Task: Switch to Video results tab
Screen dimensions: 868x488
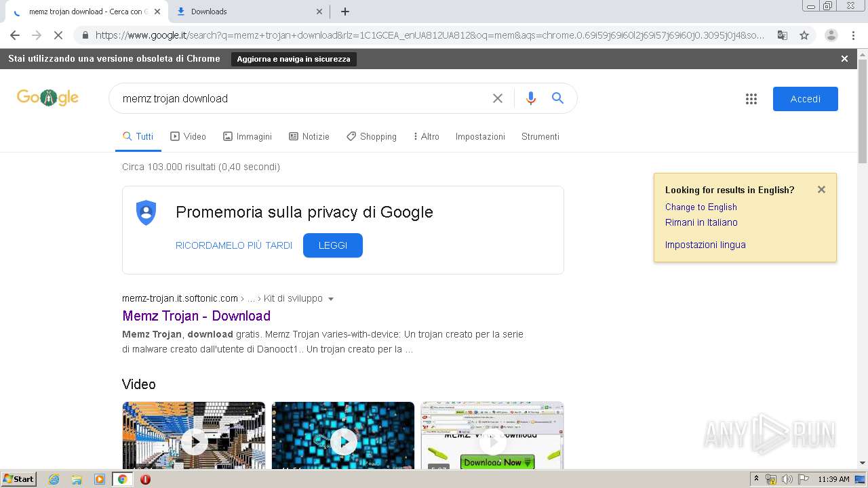Action: click(188, 136)
